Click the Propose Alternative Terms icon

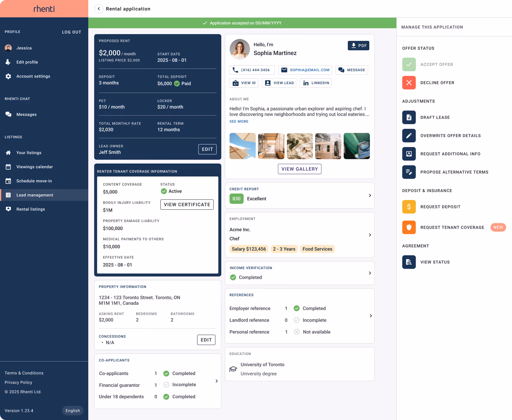pos(409,172)
